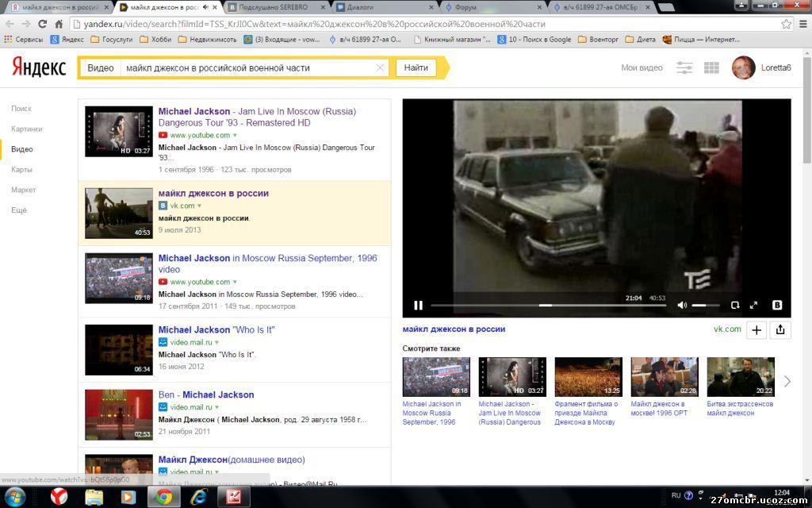Switch to the Форум browser tab
The image size is (812, 508).
click(491, 7)
